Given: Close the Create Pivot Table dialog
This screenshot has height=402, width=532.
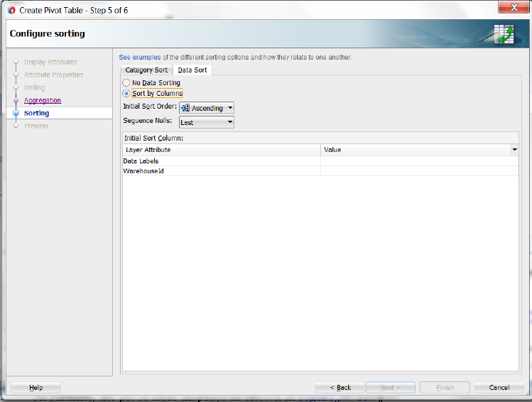Looking at the screenshot, I should point(514,7).
